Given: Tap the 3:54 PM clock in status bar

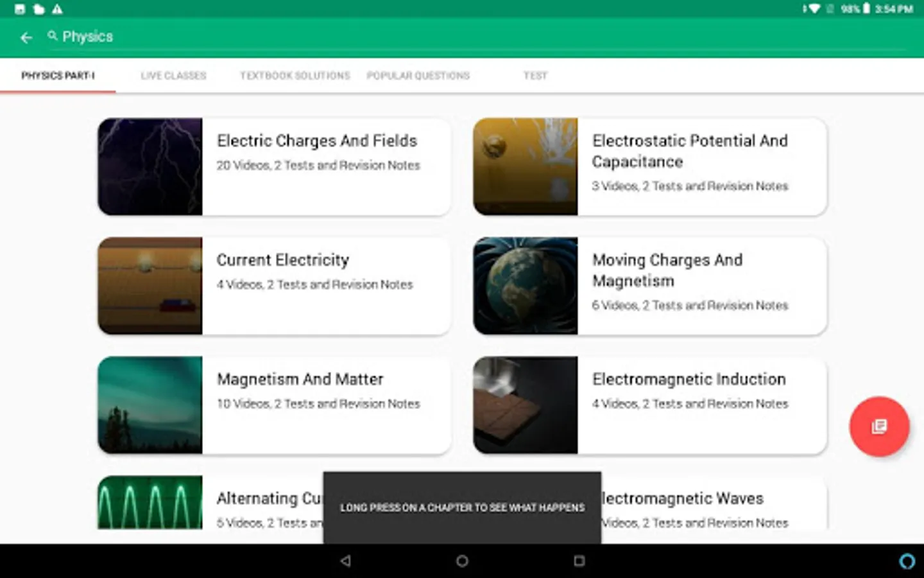Looking at the screenshot, I should point(894,9).
